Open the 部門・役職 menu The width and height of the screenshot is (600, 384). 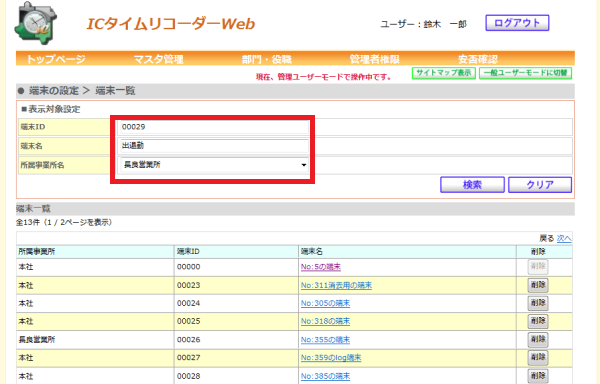coord(266,59)
